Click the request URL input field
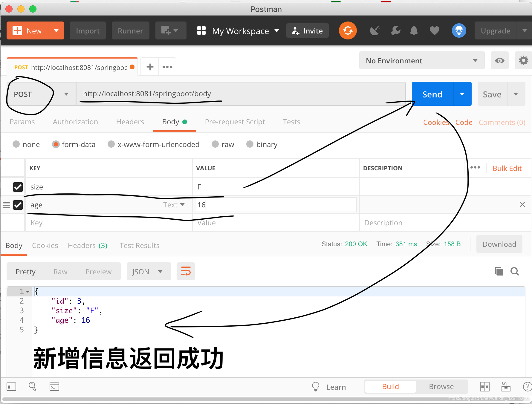Viewport: 532px width, 404px height. pos(241,94)
